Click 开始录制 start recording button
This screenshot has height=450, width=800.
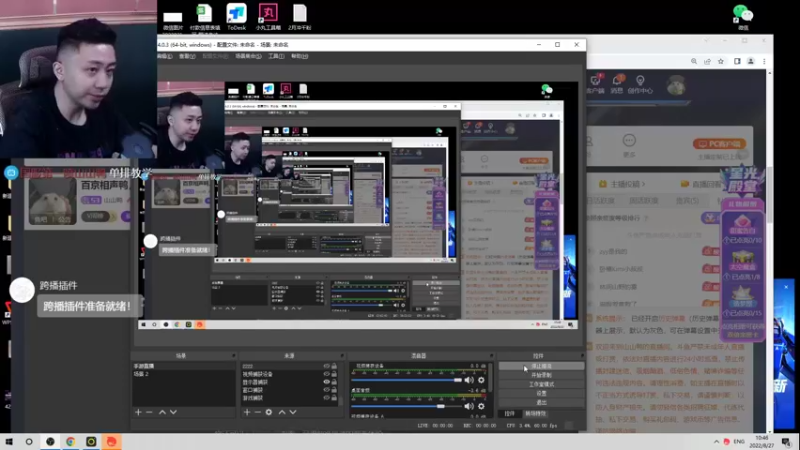click(x=541, y=375)
